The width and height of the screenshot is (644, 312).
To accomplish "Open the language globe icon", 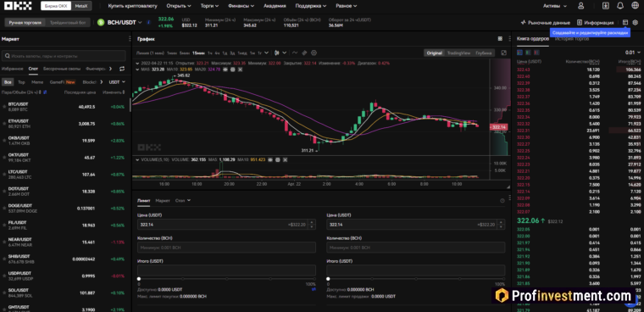I will point(635,6).
